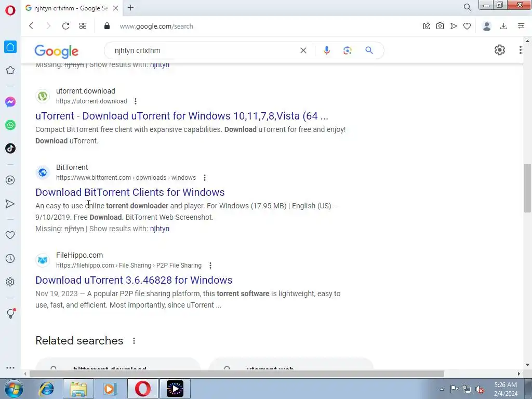
Task: Submit the Google search magnifier button
Action: pos(369,50)
